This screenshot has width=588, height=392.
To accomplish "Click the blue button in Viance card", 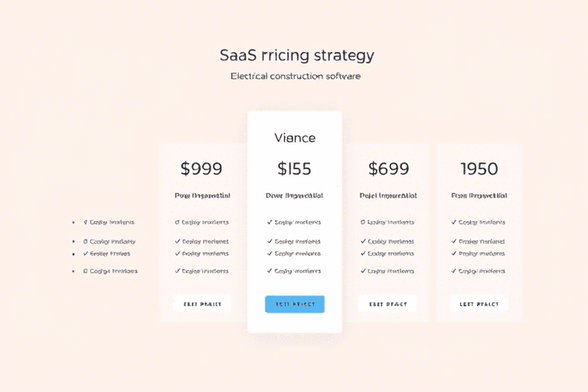I will [x=295, y=304].
